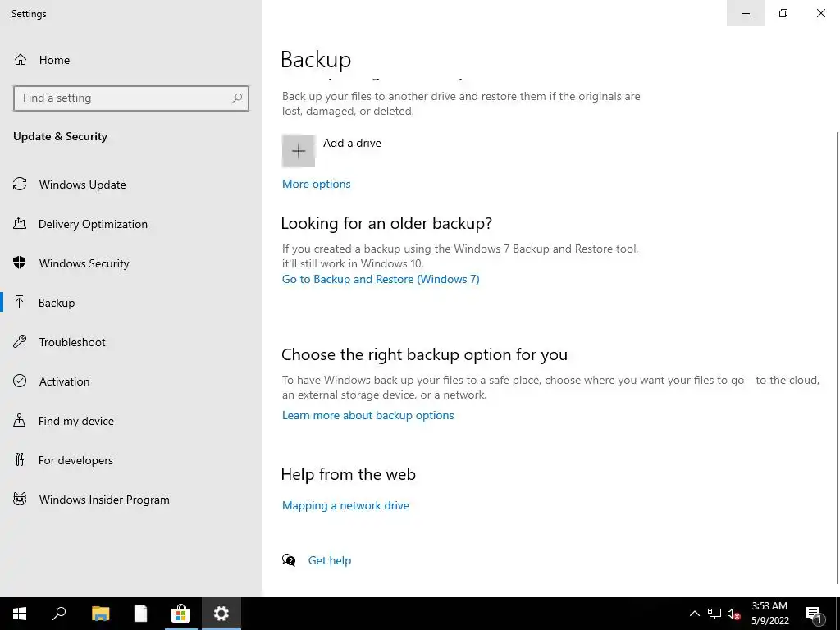840x630 pixels.
Task: Select For developers in the sidebar
Action: pyautogui.click(x=75, y=460)
